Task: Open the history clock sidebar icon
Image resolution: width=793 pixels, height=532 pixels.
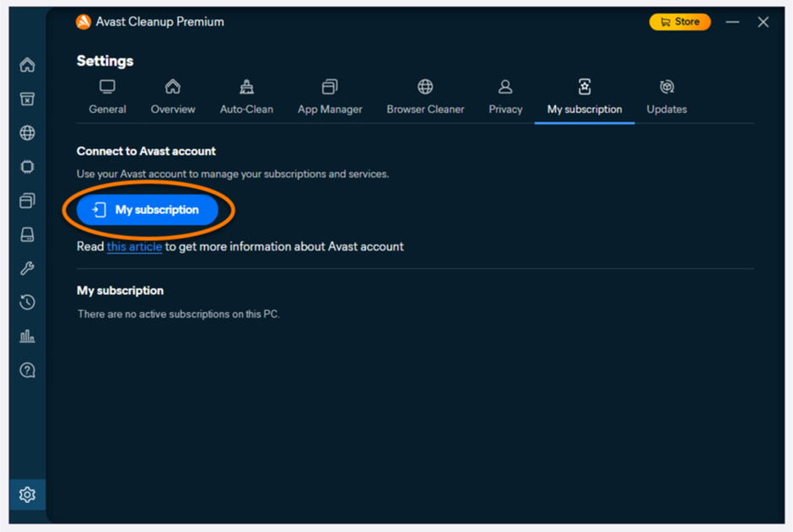Action: tap(27, 303)
